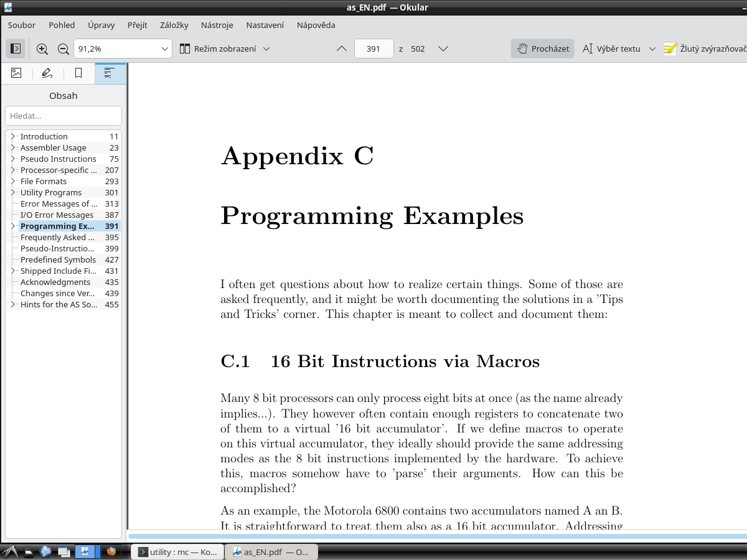
Task: Open the Úpravy menu
Action: pyautogui.click(x=101, y=25)
